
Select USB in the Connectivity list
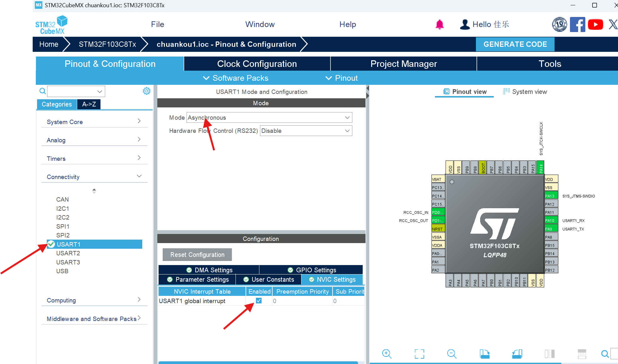coord(62,271)
